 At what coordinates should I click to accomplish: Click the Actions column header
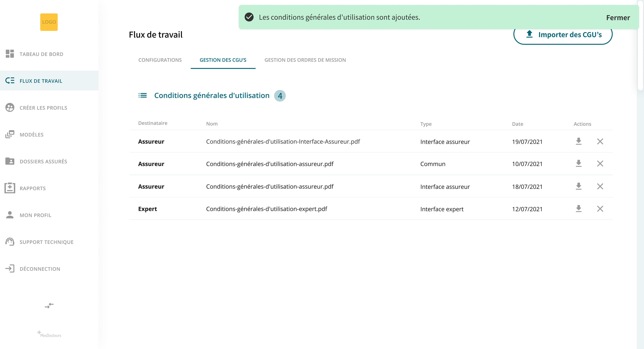(582, 124)
